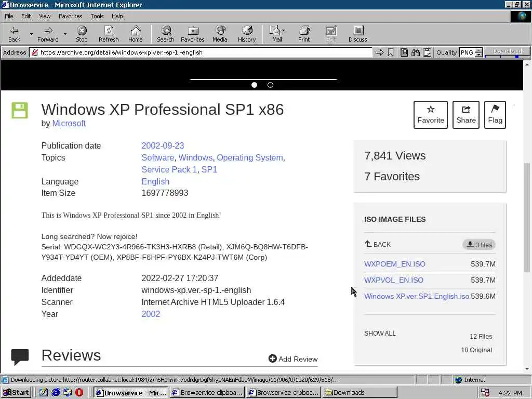The width and height of the screenshot is (532, 399).
Task: Click the framed bookmark page icon in the Browservice bar
Action: [x=404, y=52]
